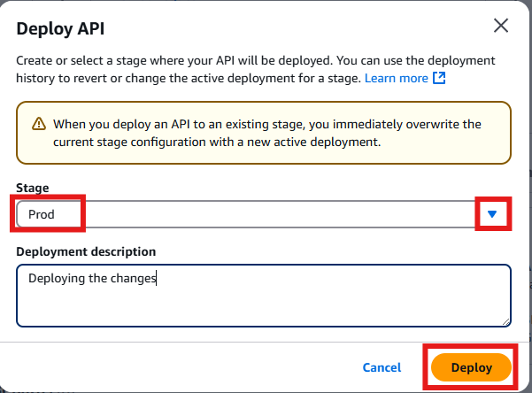
Task: Open the Stage dropdown field
Action: (x=266, y=214)
